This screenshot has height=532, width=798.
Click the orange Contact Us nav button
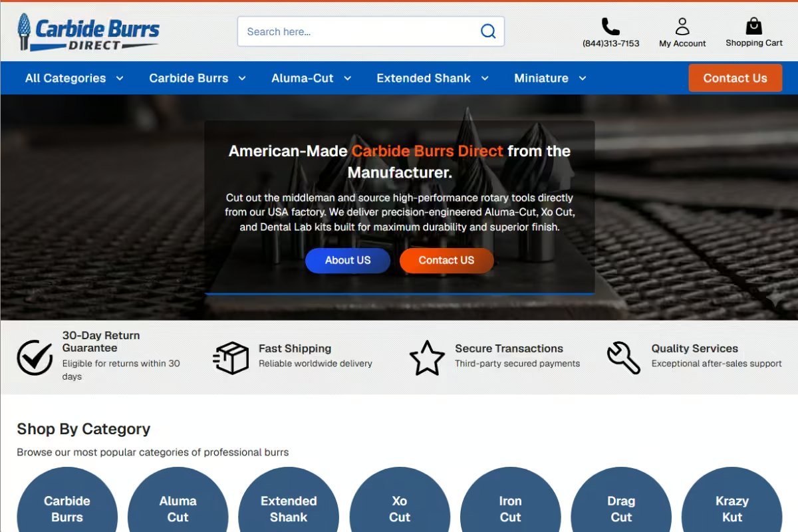point(735,78)
